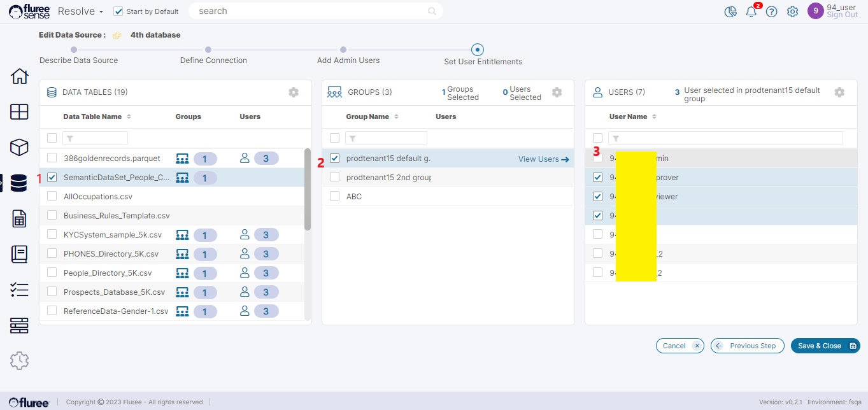
Task: Open Groups panel settings gear
Action: click(557, 92)
